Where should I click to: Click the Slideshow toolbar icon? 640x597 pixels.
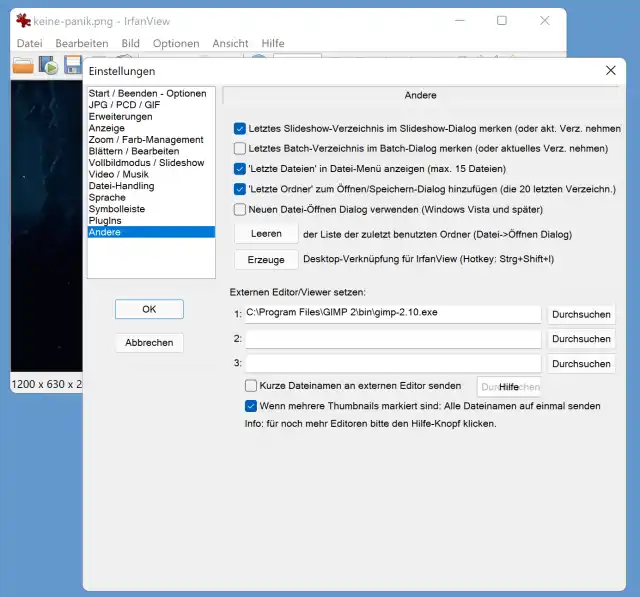pyautogui.click(x=48, y=65)
